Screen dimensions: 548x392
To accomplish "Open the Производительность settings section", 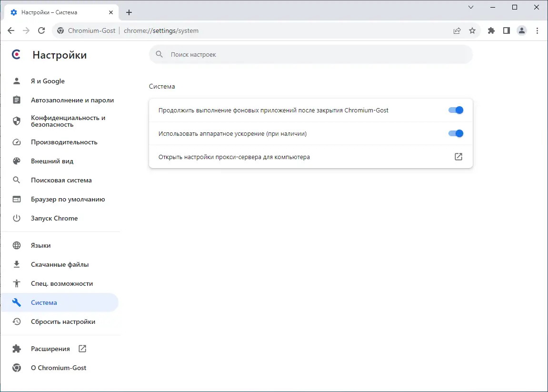I will pos(64,142).
